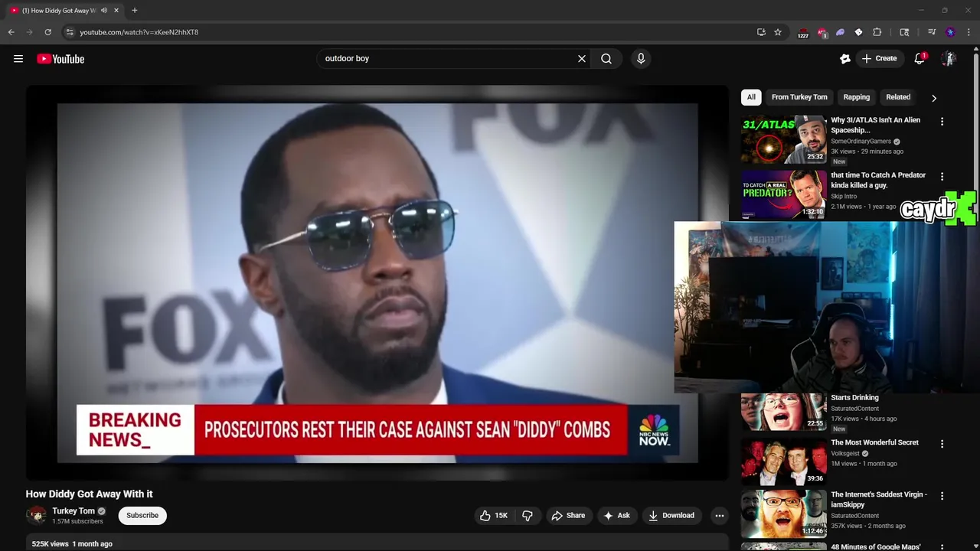Screen dimensions: 980x551
Task: Mute the tab using speaker icon
Action: (x=104, y=11)
